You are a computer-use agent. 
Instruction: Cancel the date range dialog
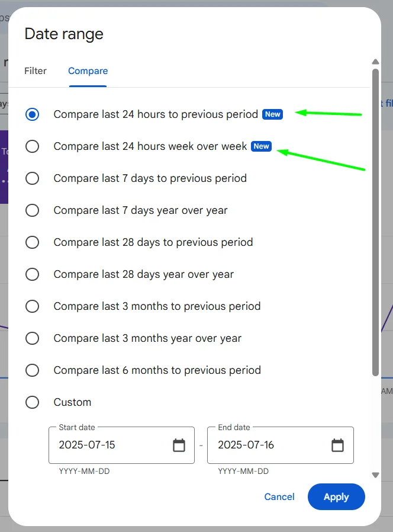tap(279, 496)
